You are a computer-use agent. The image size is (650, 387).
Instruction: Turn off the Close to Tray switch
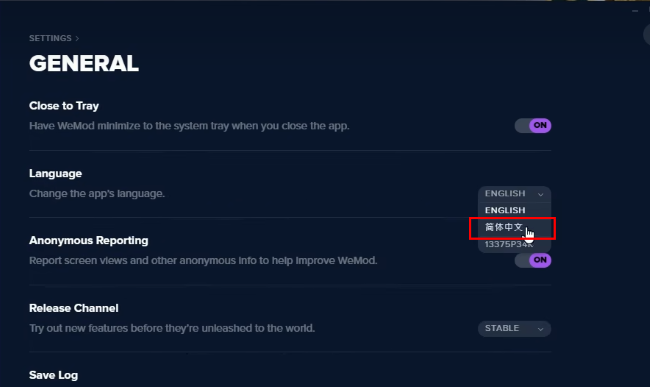533,126
